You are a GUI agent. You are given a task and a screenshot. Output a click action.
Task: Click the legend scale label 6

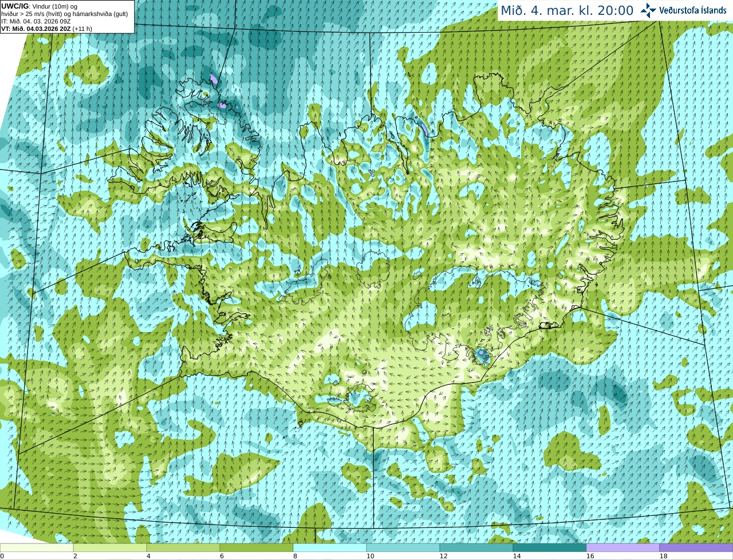click(222, 556)
